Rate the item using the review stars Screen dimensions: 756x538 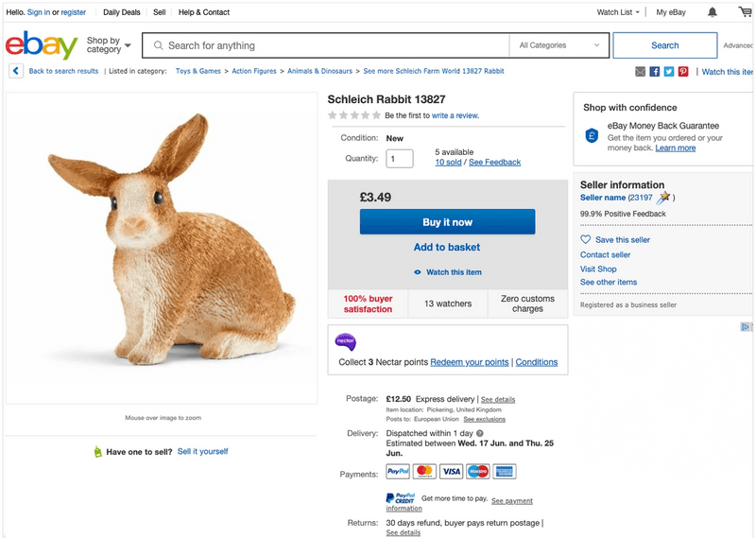(354, 115)
